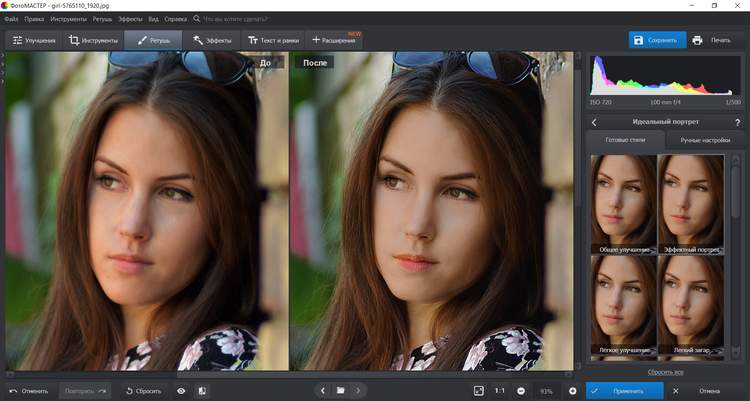Click the eye preview icon in bottom bar

tap(181, 390)
